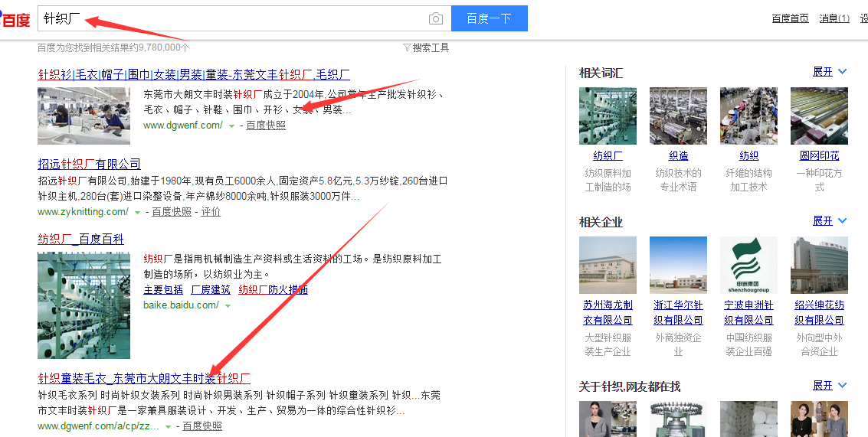The height and width of the screenshot is (437, 868).
Task: Click the 厂房建筑 sublink
Action: pyautogui.click(x=211, y=289)
